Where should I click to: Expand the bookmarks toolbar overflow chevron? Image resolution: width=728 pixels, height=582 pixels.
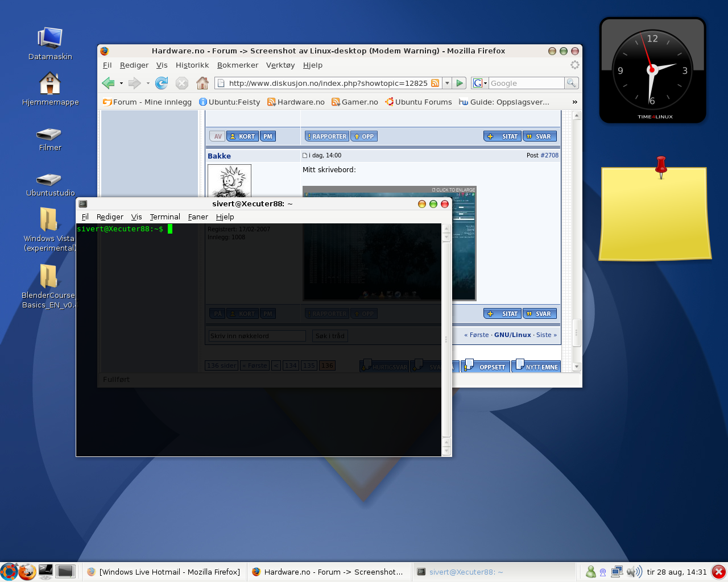point(574,102)
